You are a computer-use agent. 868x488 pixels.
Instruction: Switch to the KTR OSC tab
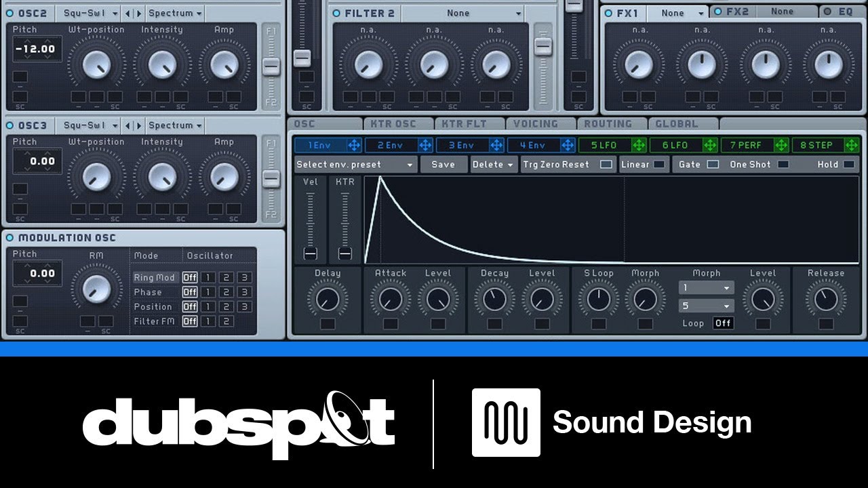[x=397, y=124]
